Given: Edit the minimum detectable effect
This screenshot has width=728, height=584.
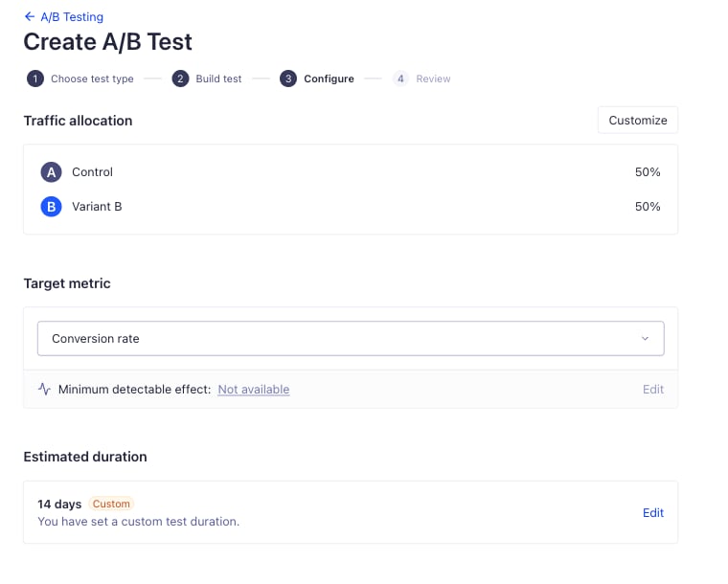Looking at the screenshot, I should [x=652, y=390].
